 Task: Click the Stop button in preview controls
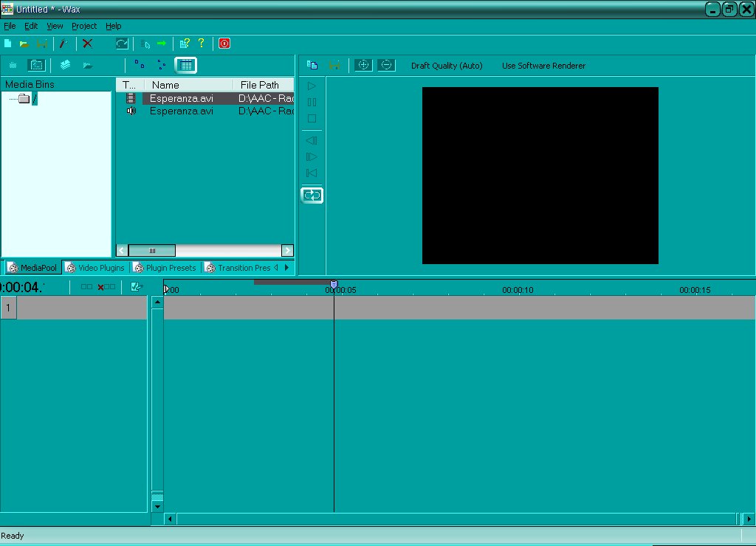(x=312, y=119)
